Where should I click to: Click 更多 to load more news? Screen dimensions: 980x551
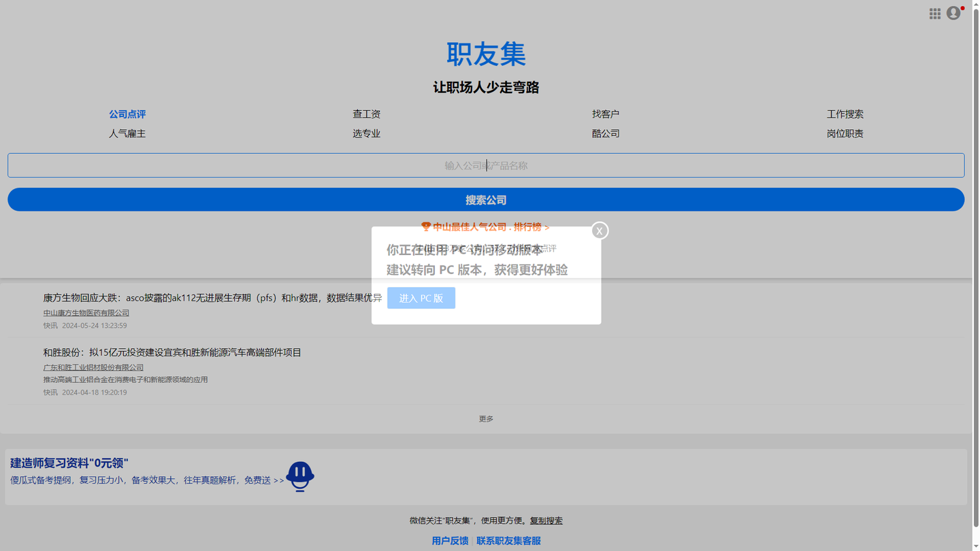pos(486,419)
